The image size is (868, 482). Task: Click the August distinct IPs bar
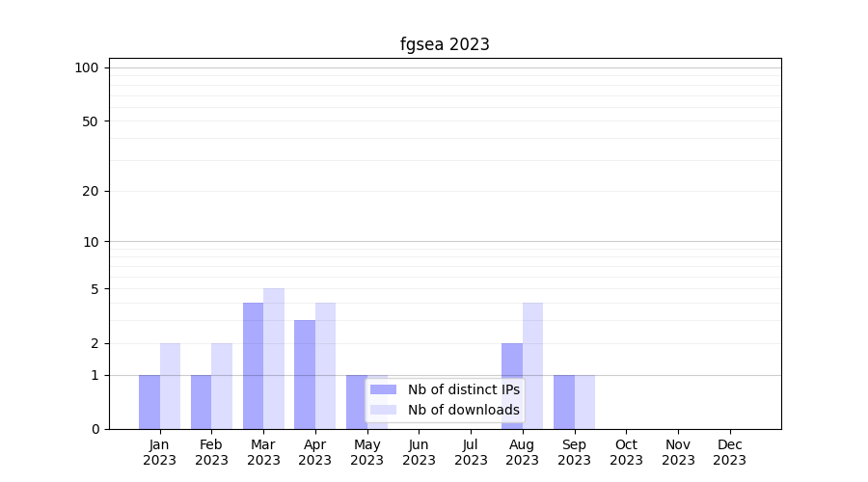coord(512,386)
